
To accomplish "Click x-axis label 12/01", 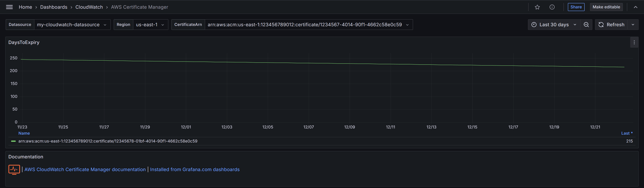I will (x=186, y=127).
